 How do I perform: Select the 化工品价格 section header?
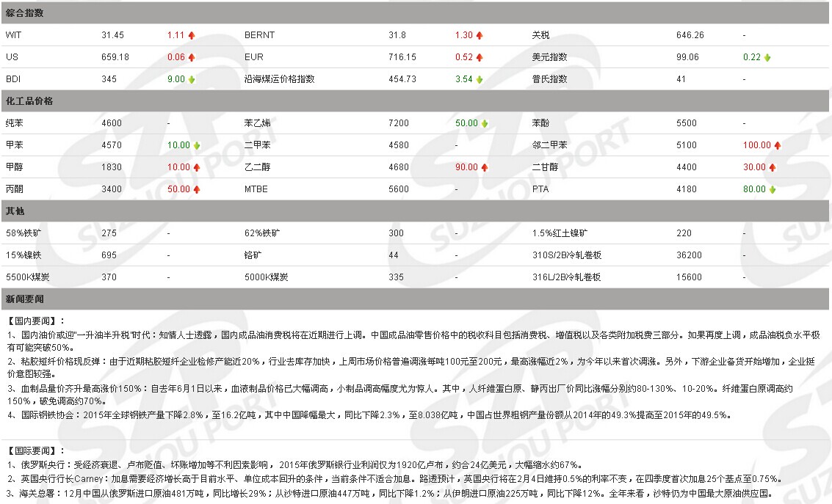(415, 101)
